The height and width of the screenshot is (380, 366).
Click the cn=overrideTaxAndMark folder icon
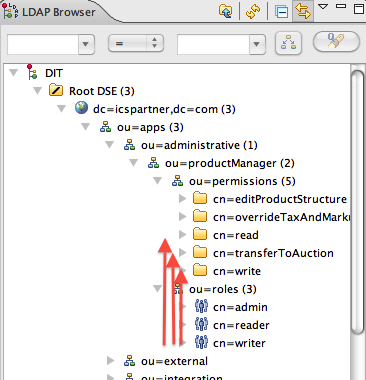[x=200, y=216]
